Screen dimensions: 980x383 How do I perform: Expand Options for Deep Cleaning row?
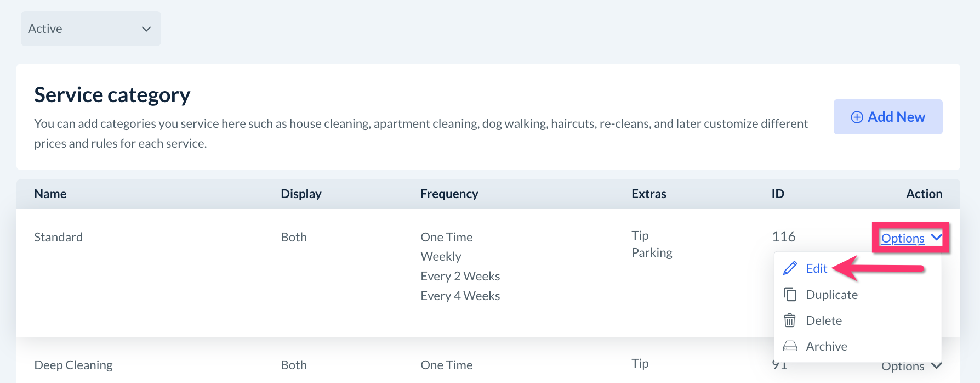click(x=911, y=366)
